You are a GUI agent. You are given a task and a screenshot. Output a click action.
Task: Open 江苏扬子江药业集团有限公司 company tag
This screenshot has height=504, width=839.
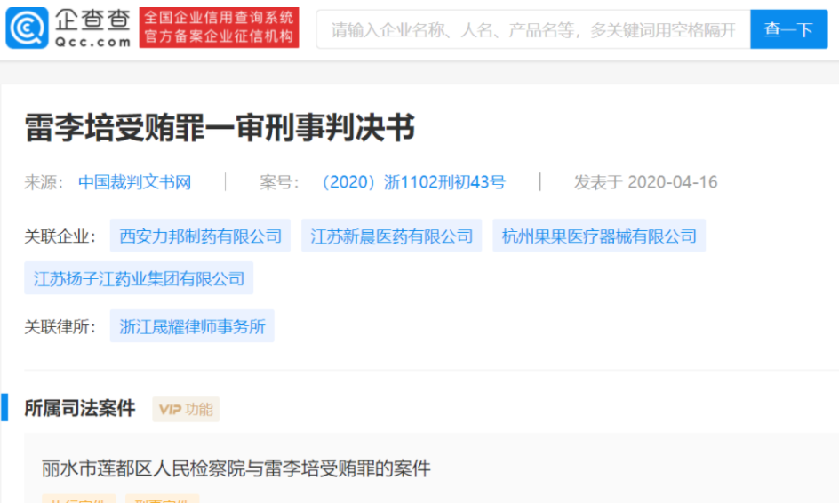click(139, 278)
